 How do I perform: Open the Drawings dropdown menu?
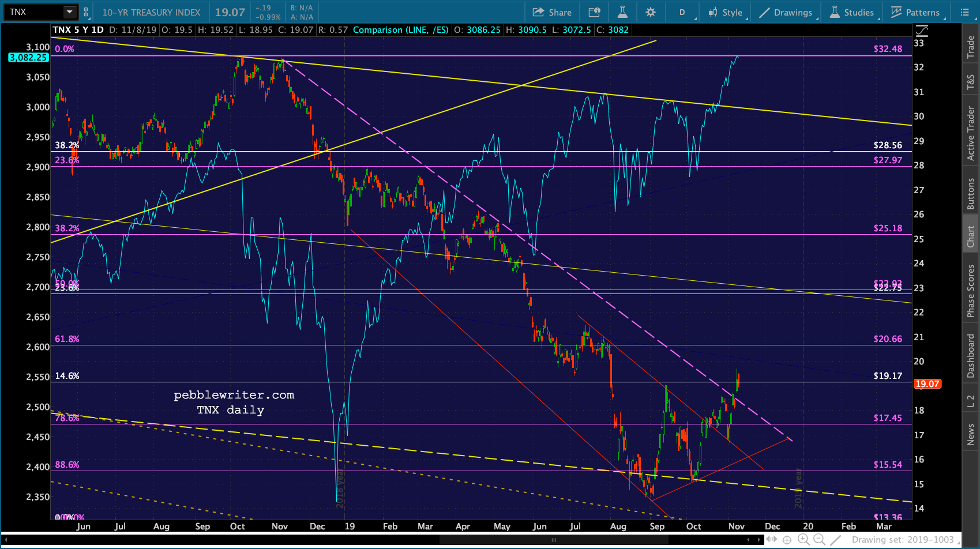pyautogui.click(x=786, y=12)
